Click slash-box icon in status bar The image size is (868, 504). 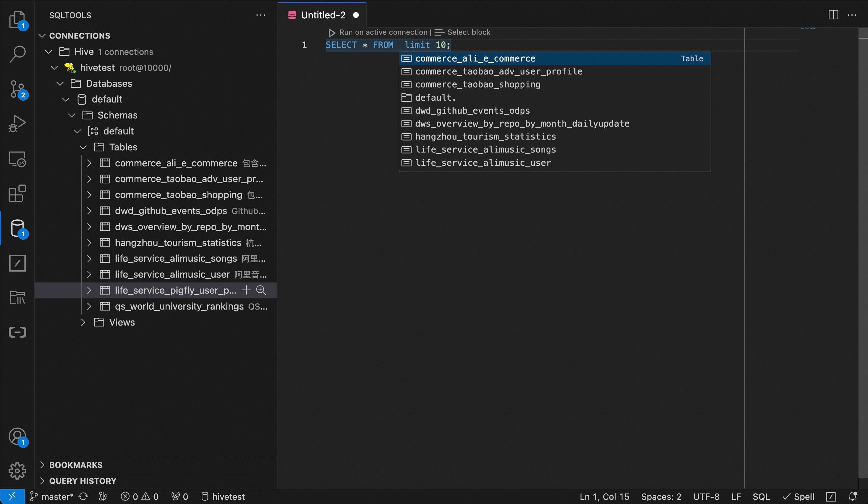click(831, 496)
